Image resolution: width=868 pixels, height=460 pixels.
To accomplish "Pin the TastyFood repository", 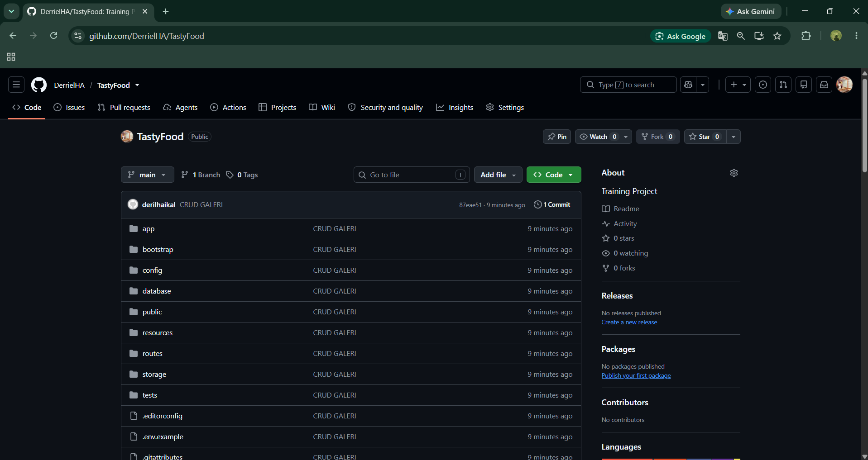I will 557,137.
